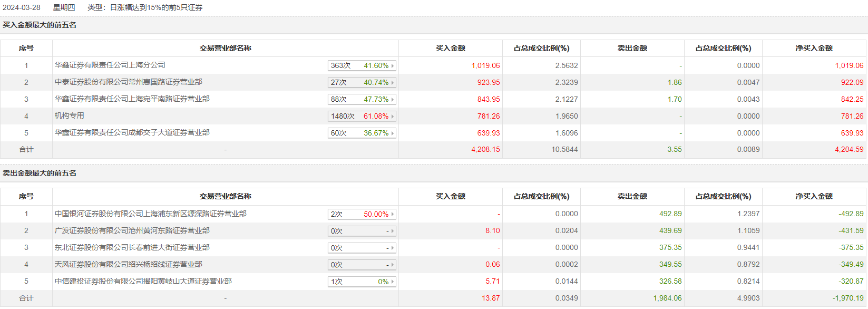868x309 pixels.
Task: Click the 买入金额最大的前五名 section title
Action: (x=40, y=25)
